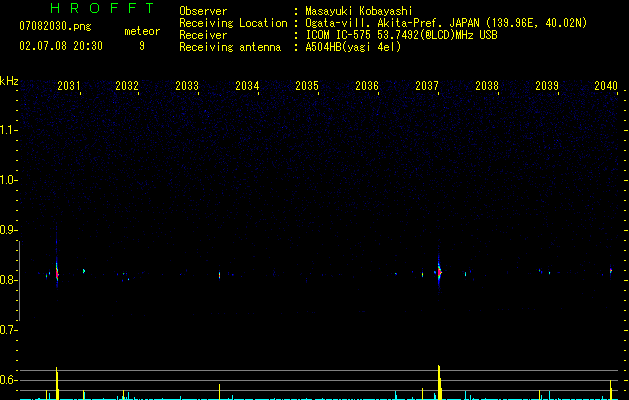Click the 2039 time axis label
This screenshot has width=629, height=400.
(547, 85)
